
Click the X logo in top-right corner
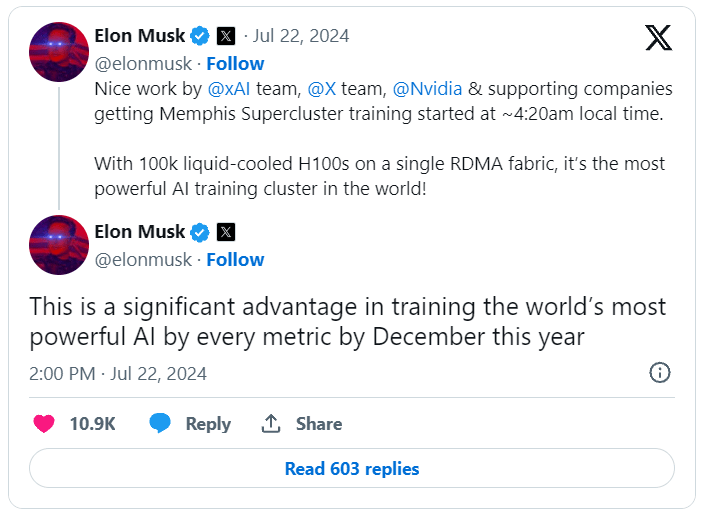point(658,38)
